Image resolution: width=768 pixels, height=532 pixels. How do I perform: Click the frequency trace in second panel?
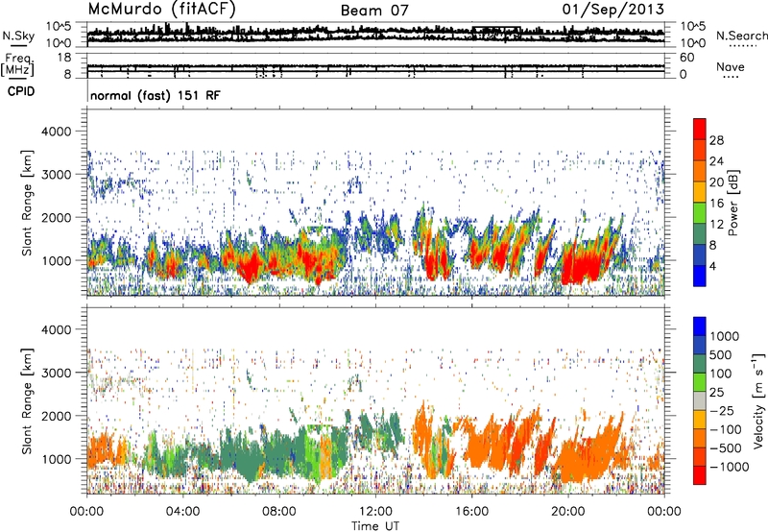click(375, 66)
